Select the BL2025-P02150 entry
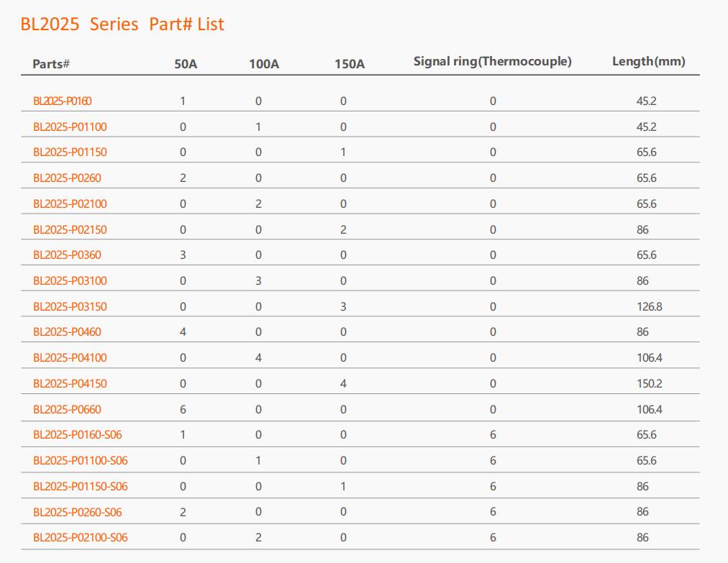Viewport: 728px width, 563px height. point(70,230)
